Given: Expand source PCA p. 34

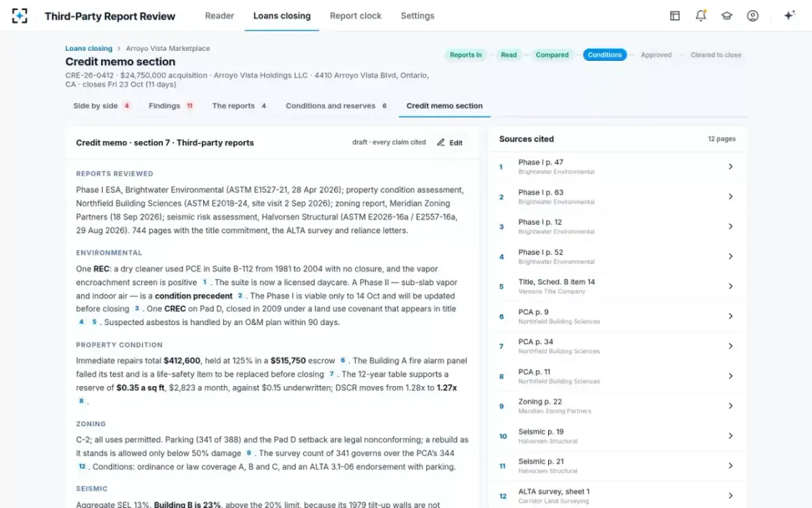Looking at the screenshot, I should [x=617, y=346].
